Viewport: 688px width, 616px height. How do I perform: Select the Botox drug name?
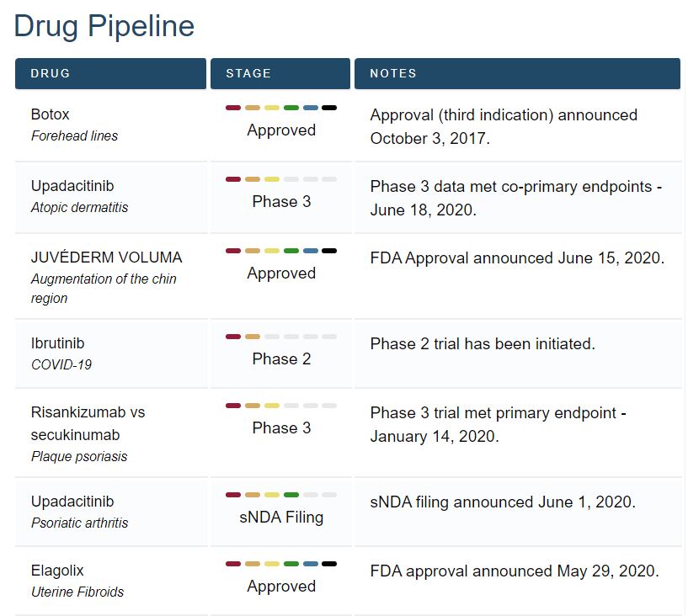pyautogui.click(x=51, y=114)
